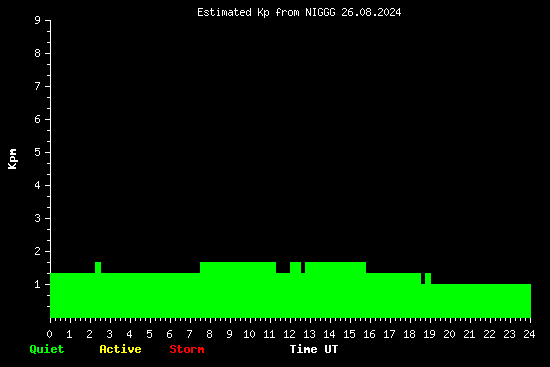Viewport: 550px width, 367px height.
Task: Click hour 8 on the time axis
Action: tap(209, 334)
